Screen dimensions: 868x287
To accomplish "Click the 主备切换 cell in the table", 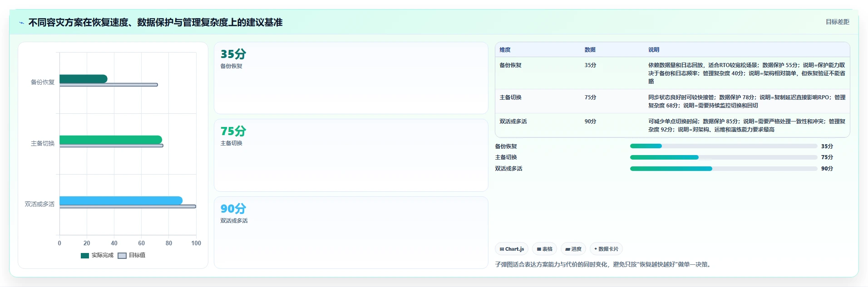I will click(511, 97).
